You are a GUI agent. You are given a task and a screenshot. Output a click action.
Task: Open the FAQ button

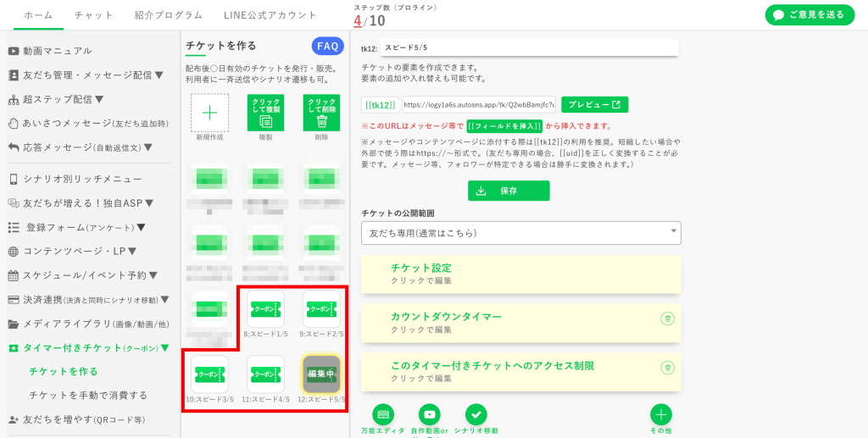click(328, 47)
